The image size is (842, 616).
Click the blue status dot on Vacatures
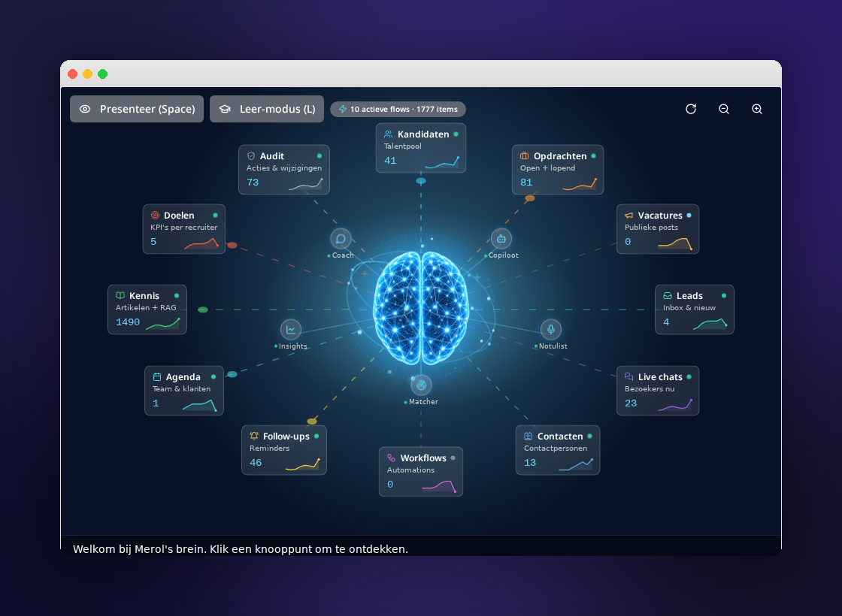coord(689,215)
